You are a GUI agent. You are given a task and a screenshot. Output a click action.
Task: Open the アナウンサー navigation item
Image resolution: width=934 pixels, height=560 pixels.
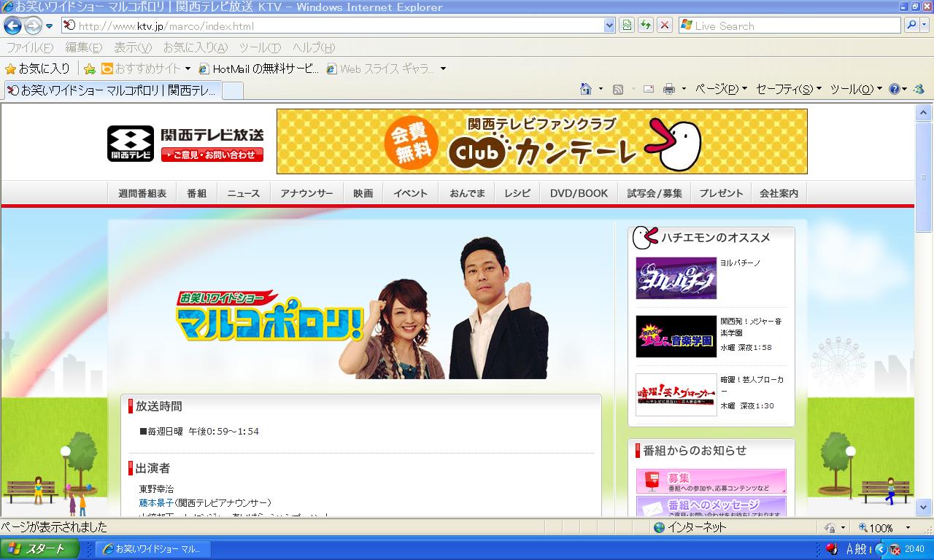click(x=306, y=193)
